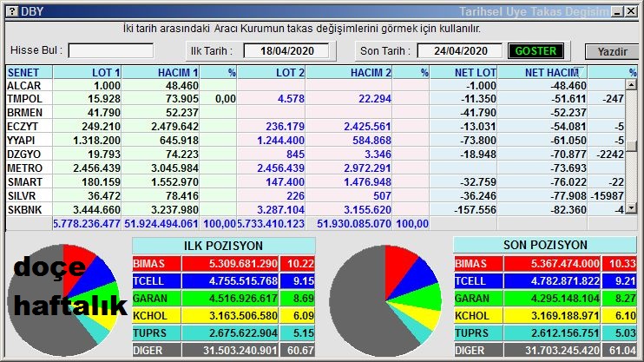Click DIGER in ILK POZISYON
The width and height of the screenshot is (644, 362).
click(x=156, y=351)
